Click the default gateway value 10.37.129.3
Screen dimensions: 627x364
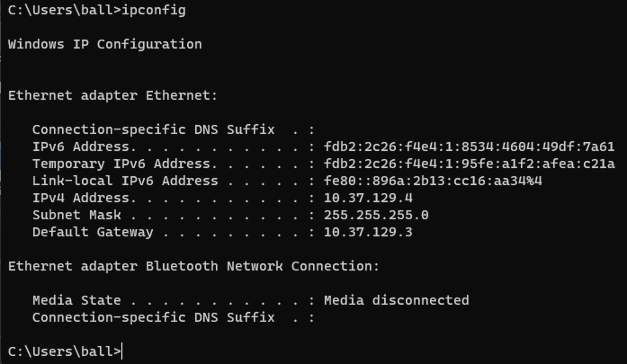[x=368, y=232]
